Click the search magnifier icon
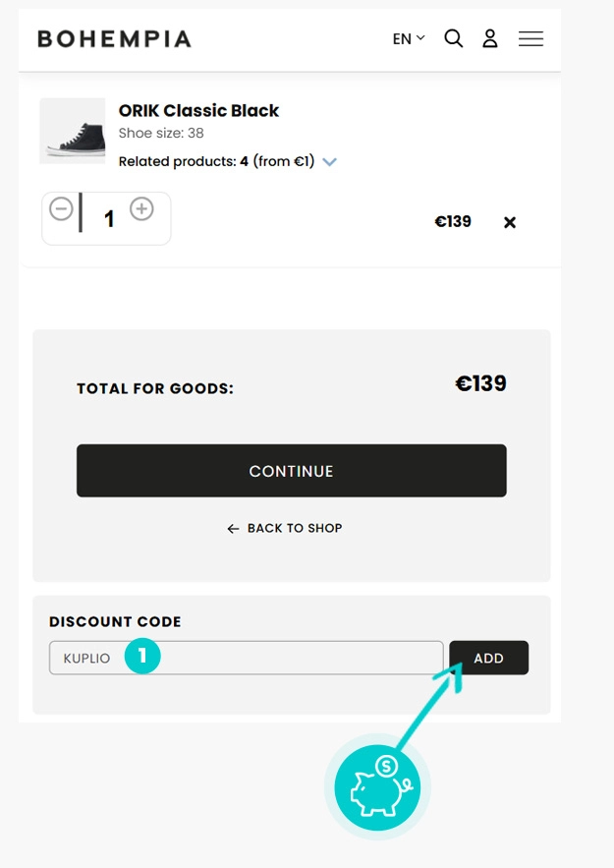 click(x=453, y=39)
